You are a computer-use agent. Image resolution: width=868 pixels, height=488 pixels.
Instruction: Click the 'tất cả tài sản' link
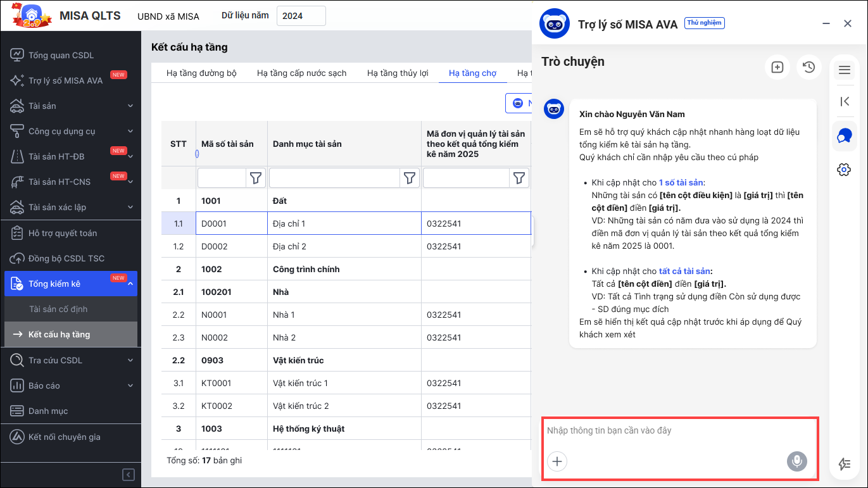pyautogui.click(x=684, y=272)
